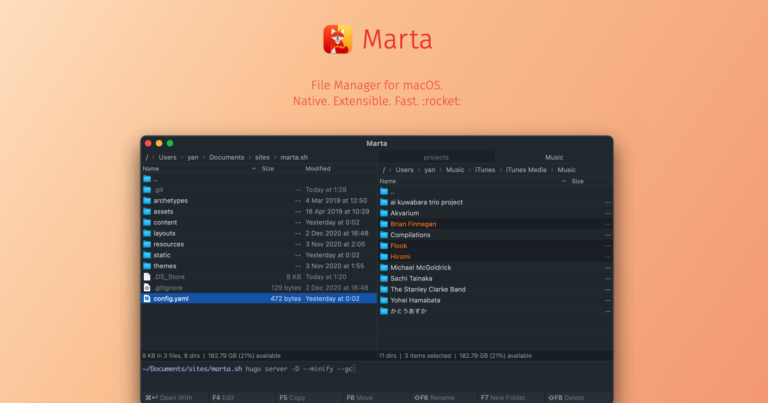Click 'yan' in the left breadcrumb path
This screenshot has height=403, width=768.
(x=192, y=157)
